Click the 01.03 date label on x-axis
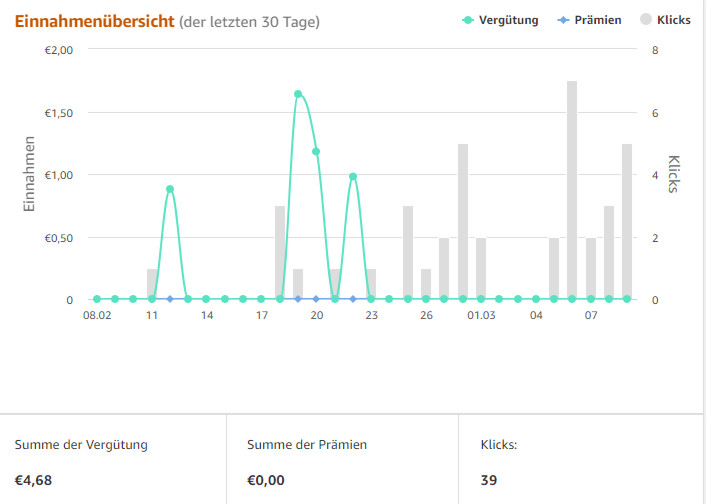The height and width of the screenshot is (504, 706). tap(481, 316)
